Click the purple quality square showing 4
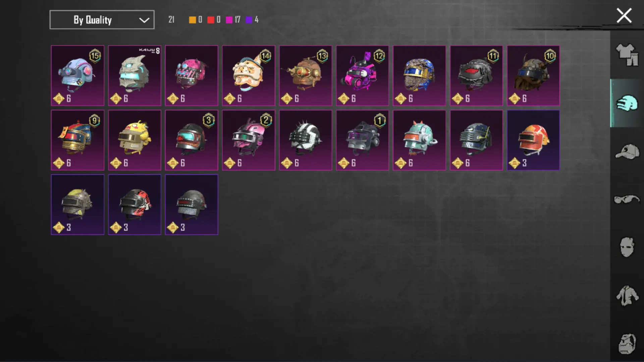The image size is (644, 362). [x=249, y=20]
